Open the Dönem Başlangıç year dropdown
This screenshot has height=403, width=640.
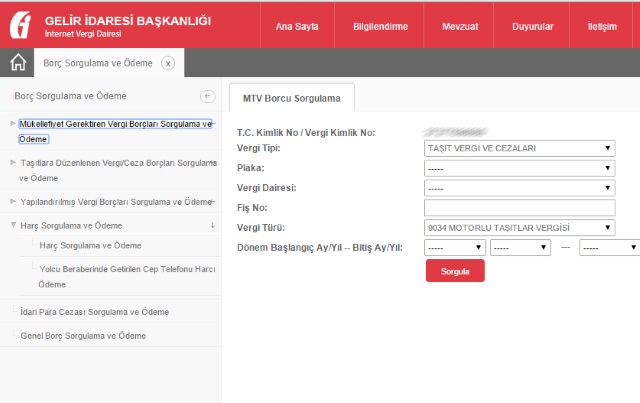[520, 247]
